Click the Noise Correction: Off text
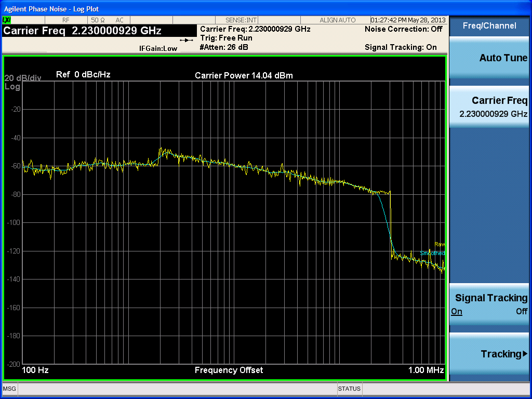Viewport: 532px width, 399px height. coord(403,29)
